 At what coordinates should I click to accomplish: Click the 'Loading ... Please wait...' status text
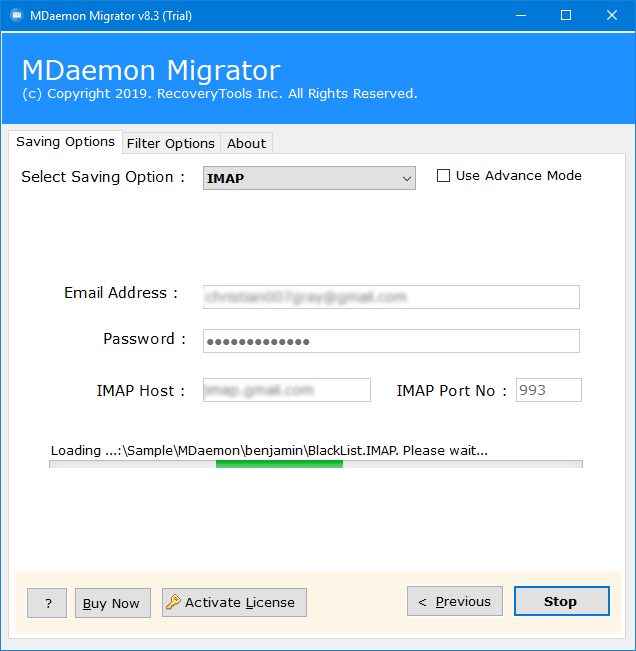click(x=269, y=450)
